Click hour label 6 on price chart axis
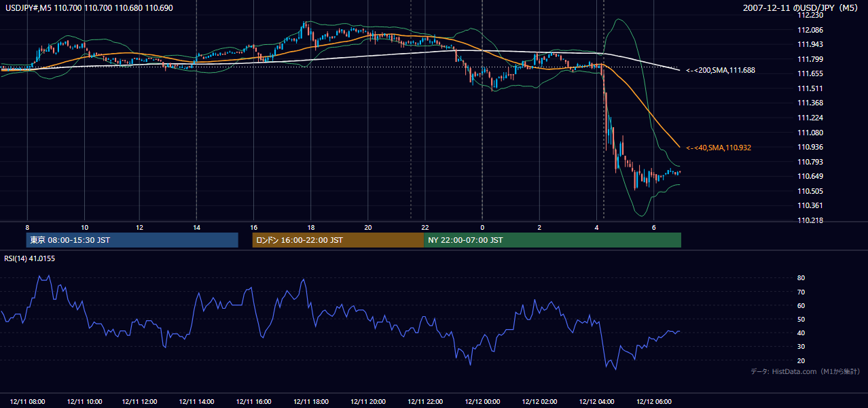Image resolution: width=868 pixels, height=408 pixels. (653, 227)
